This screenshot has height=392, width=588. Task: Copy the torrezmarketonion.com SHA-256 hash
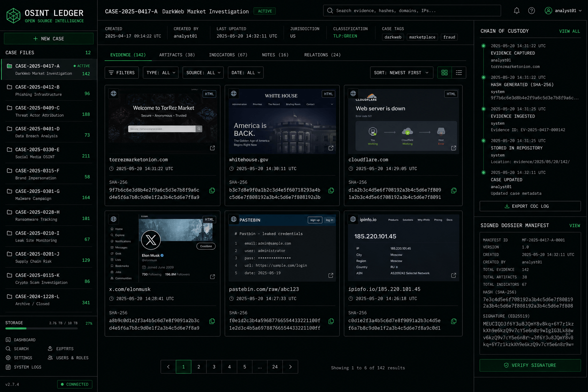tap(212, 190)
